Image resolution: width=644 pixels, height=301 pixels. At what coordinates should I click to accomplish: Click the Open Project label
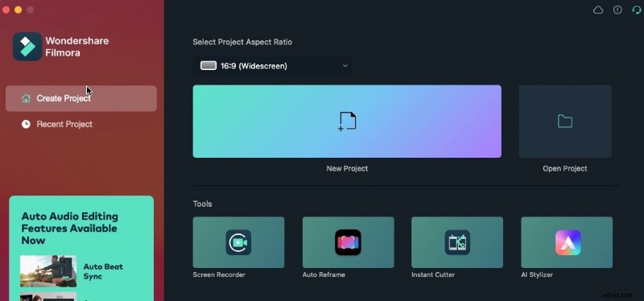coord(565,168)
